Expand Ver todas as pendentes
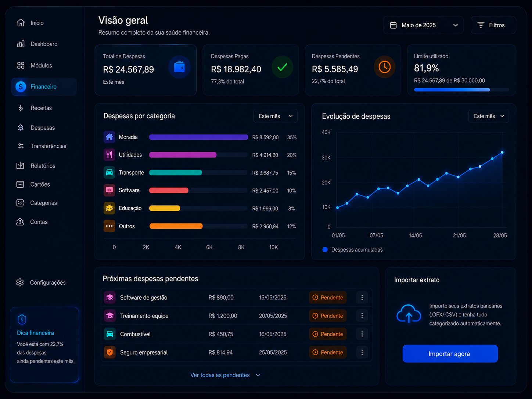532x399 pixels. [x=225, y=375]
